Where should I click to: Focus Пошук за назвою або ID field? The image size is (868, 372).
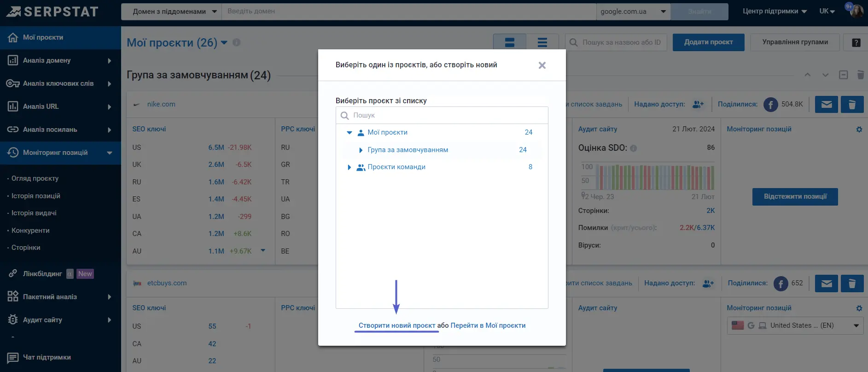tap(616, 42)
